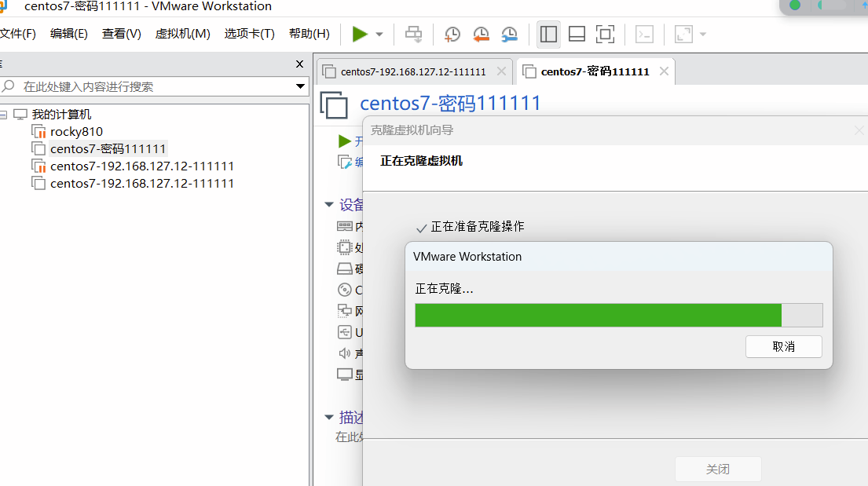Click the memory device icon
This screenshot has width=868, height=486.
pyautogui.click(x=344, y=226)
